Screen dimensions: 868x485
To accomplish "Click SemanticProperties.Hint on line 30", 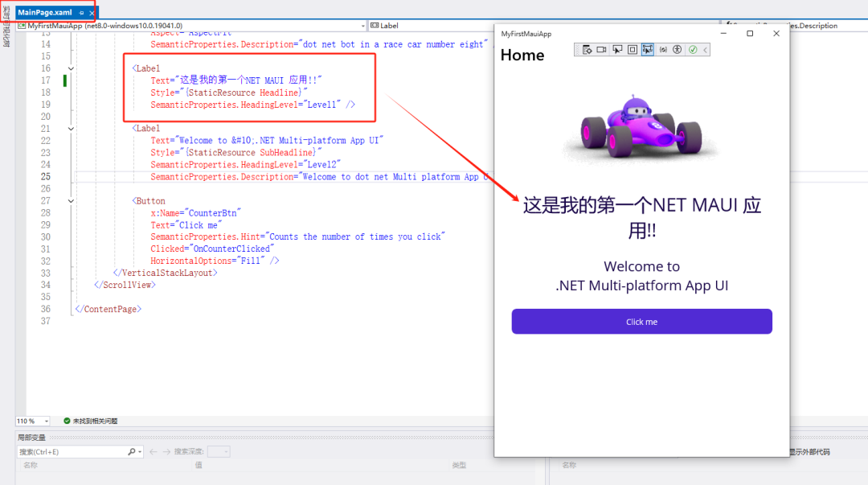I will pyautogui.click(x=298, y=236).
